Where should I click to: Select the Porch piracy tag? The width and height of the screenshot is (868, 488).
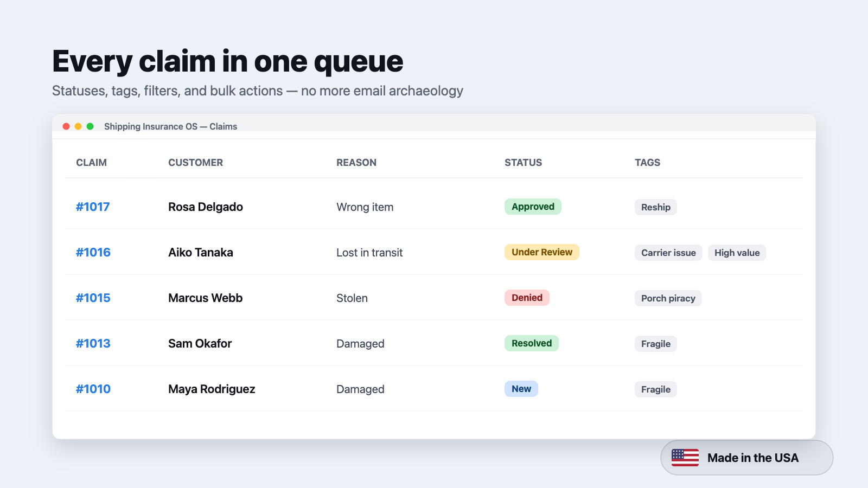668,298
